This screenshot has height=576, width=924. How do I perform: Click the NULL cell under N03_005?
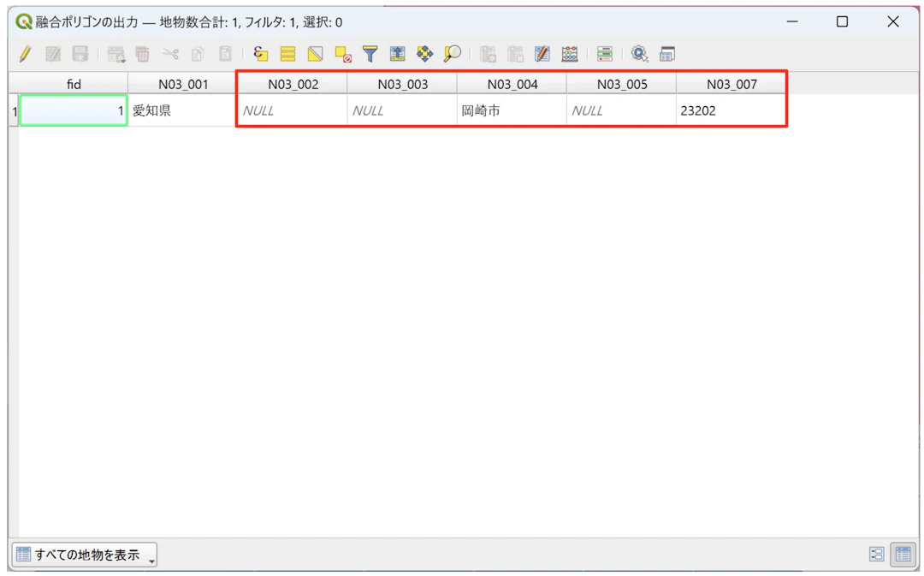(x=622, y=111)
